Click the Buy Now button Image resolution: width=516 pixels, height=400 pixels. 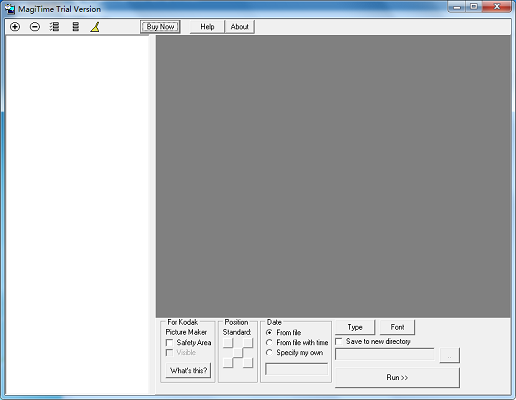(x=160, y=27)
